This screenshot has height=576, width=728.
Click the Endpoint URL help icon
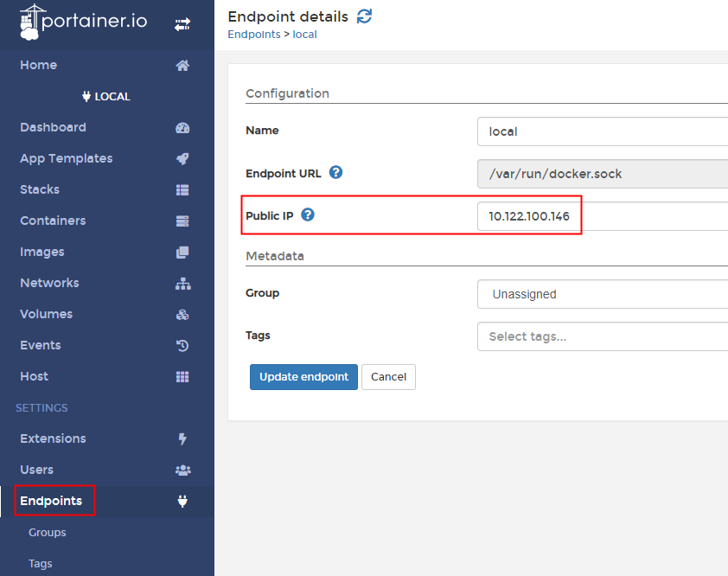[x=335, y=172]
